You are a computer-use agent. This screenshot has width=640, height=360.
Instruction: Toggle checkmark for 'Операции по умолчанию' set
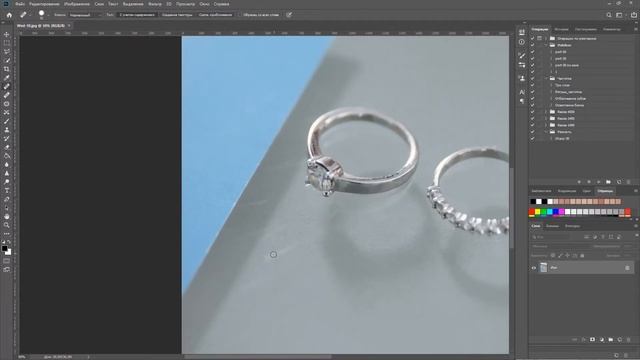coord(532,38)
